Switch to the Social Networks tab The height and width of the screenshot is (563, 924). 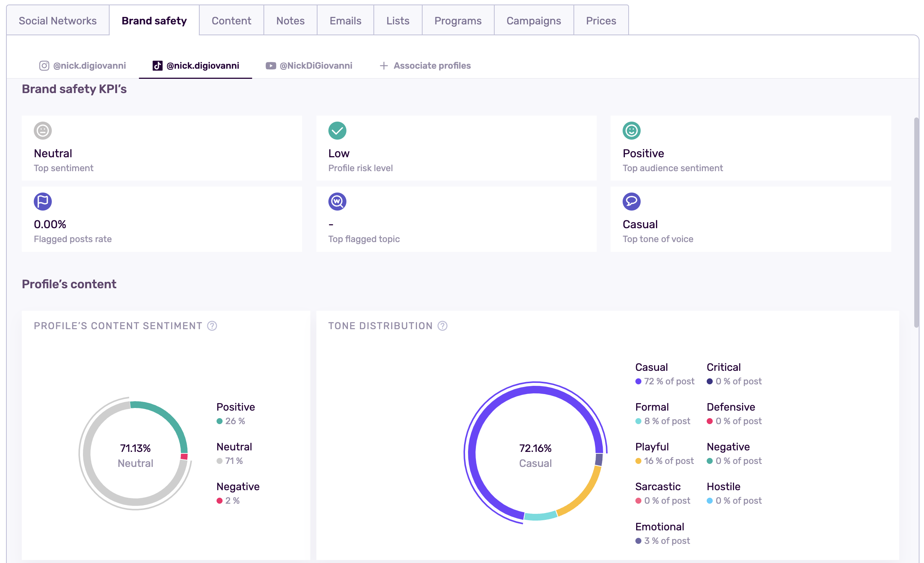tap(57, 21)
